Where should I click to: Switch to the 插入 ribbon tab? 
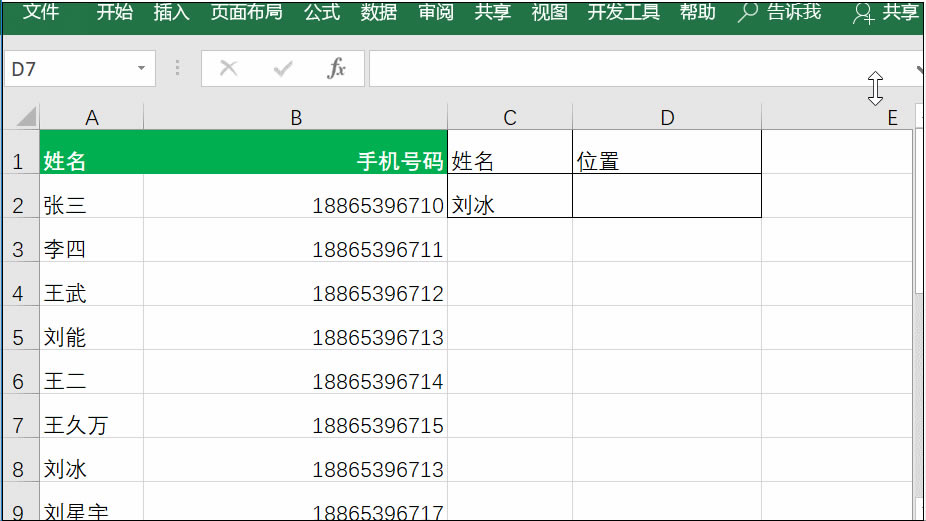(171, 12)
